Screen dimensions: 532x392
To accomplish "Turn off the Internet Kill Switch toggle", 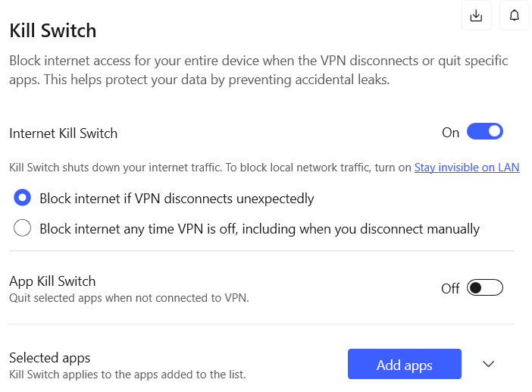I will click(485, 132).
